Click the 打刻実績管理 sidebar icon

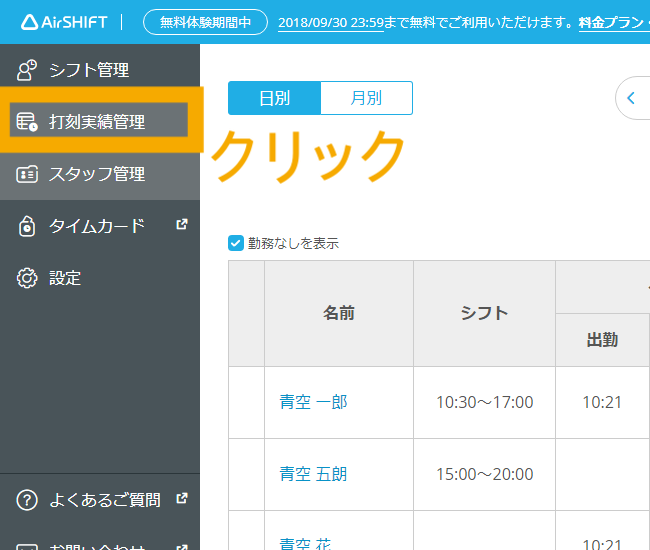point(27,122)
